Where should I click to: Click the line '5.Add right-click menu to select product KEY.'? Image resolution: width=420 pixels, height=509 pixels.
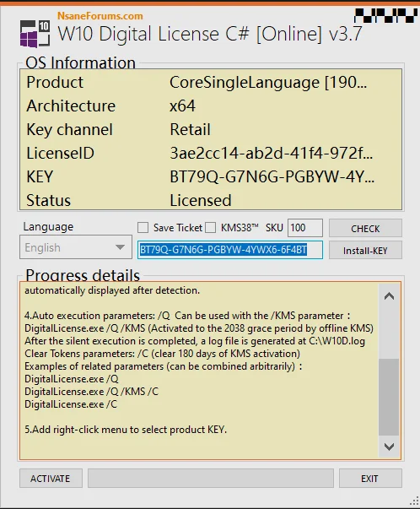click(x=126, y=430)
